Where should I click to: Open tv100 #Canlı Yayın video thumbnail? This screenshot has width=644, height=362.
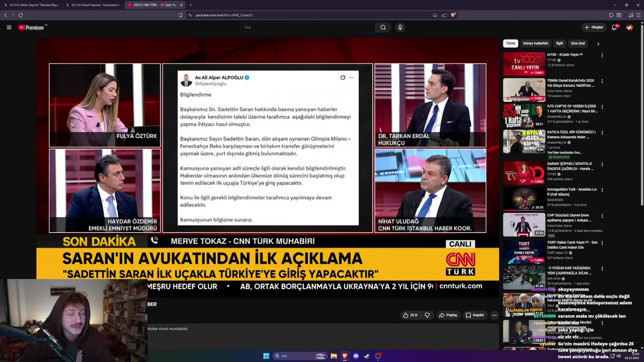coord(524,64)
